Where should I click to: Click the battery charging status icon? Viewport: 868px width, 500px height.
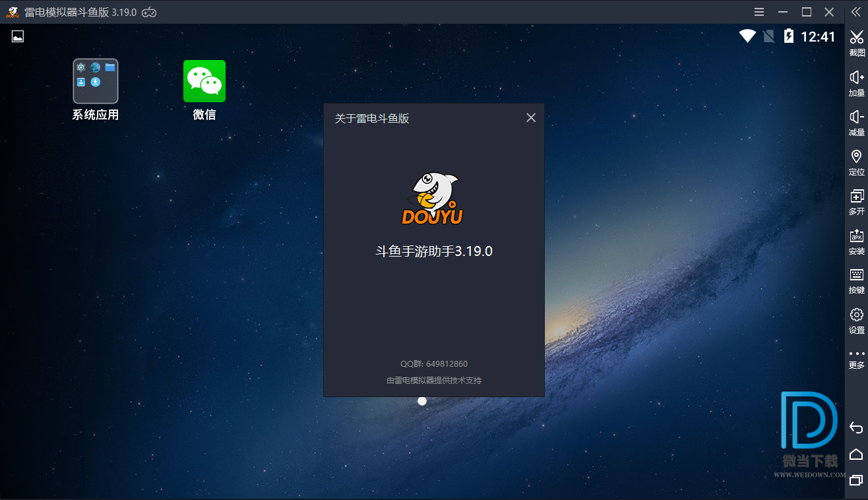[x=788, y=36]
